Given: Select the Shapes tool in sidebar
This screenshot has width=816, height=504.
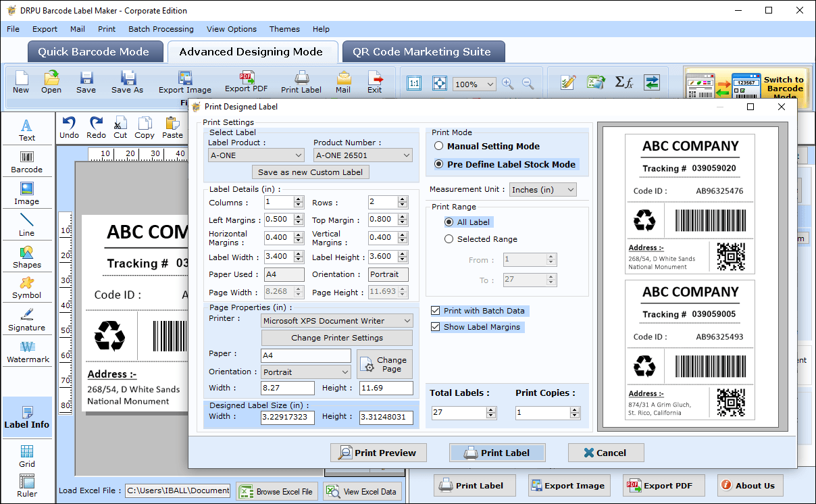Looking at the screenshot, I should tap(27, 257).
